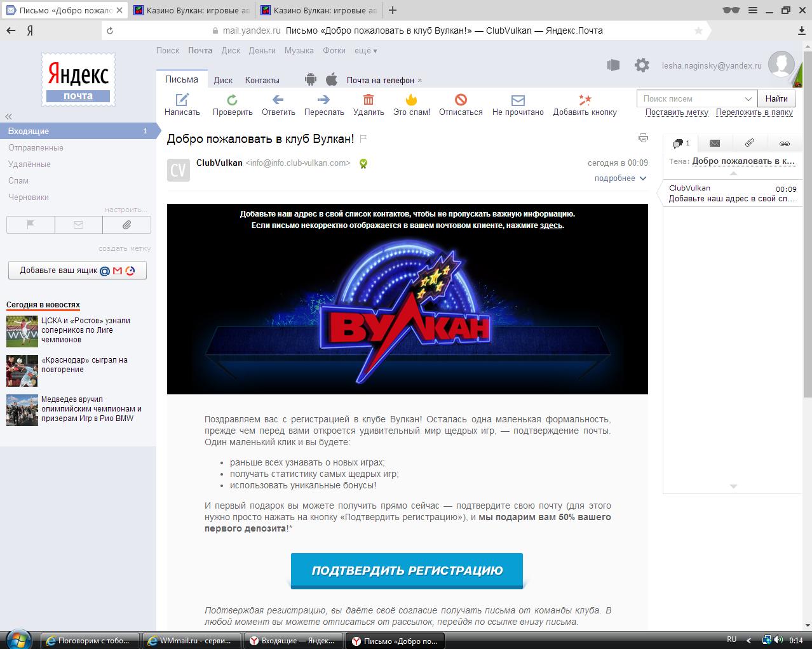The image size is (812, 649).
Task: Open browser downloads arrow icon
Action: [802, 30]
